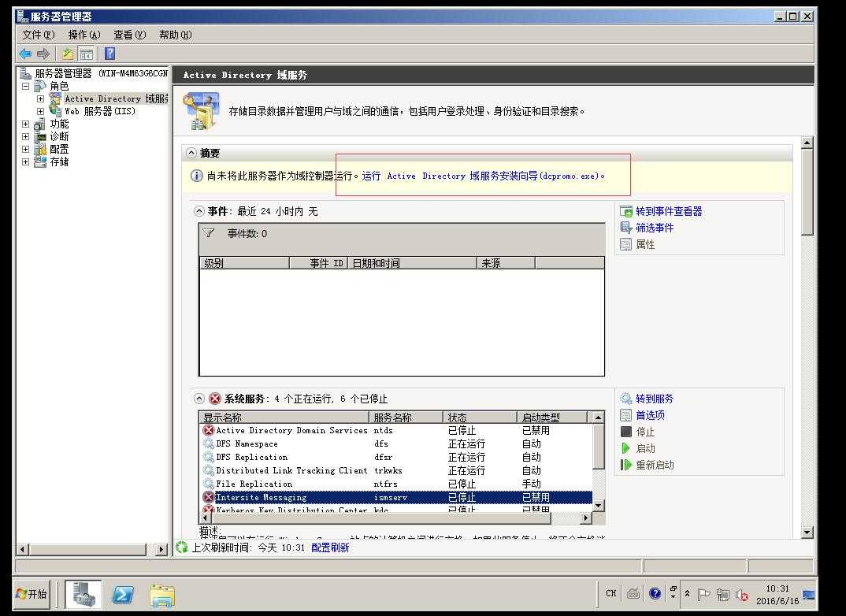Select the 功能 tree node

(59, 124)
